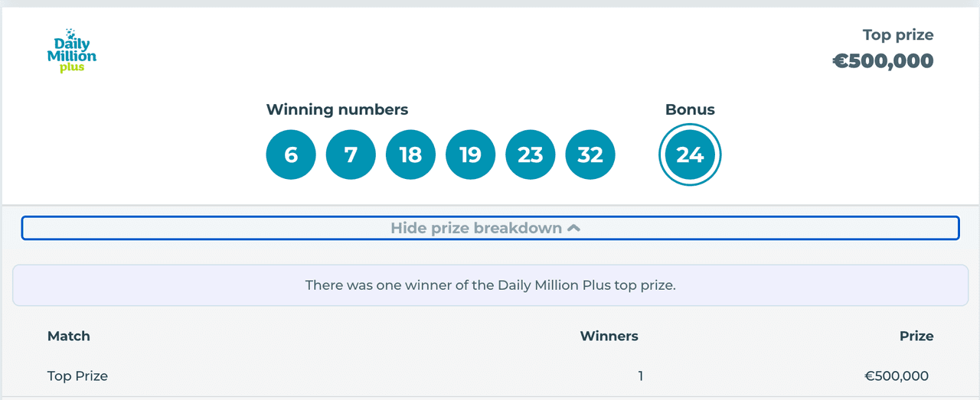Click the Prize column header

click(x=916, y=336)
